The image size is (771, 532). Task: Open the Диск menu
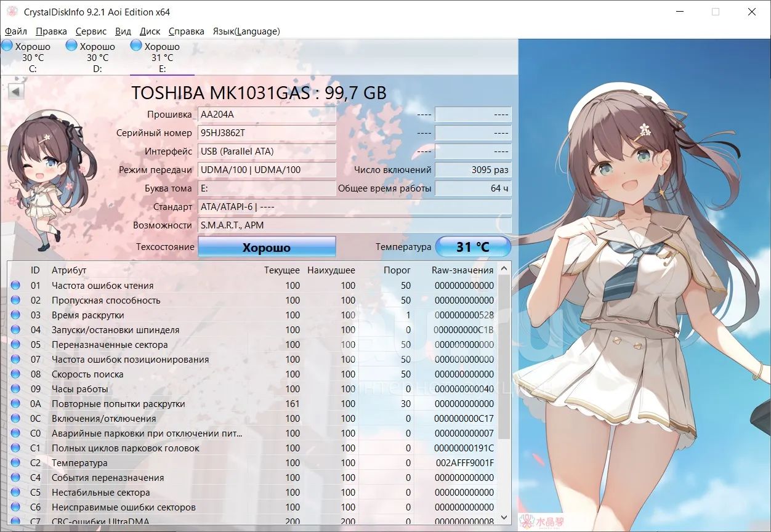[x=150, y=31]
